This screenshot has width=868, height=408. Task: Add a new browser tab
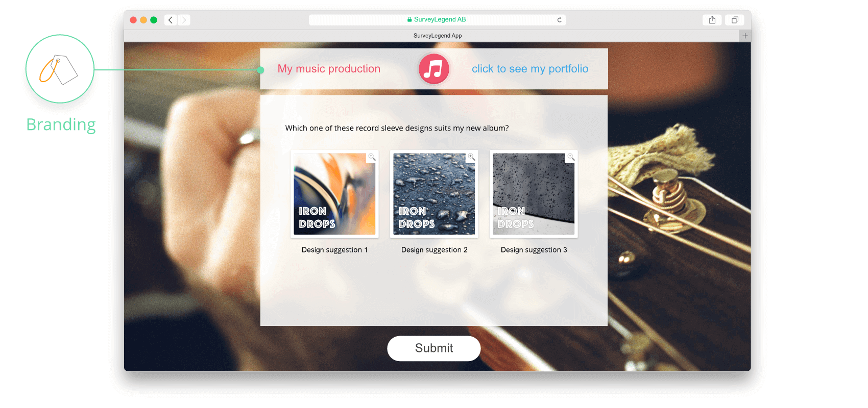[745, 36]
